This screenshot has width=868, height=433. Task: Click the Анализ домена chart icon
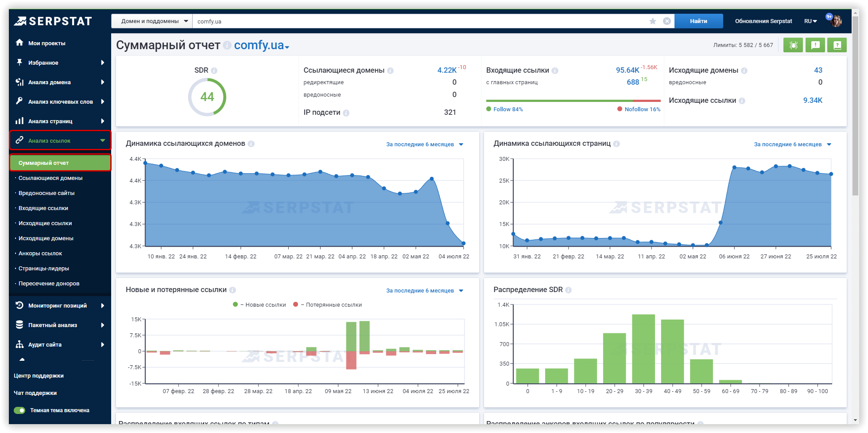(19, 82)
